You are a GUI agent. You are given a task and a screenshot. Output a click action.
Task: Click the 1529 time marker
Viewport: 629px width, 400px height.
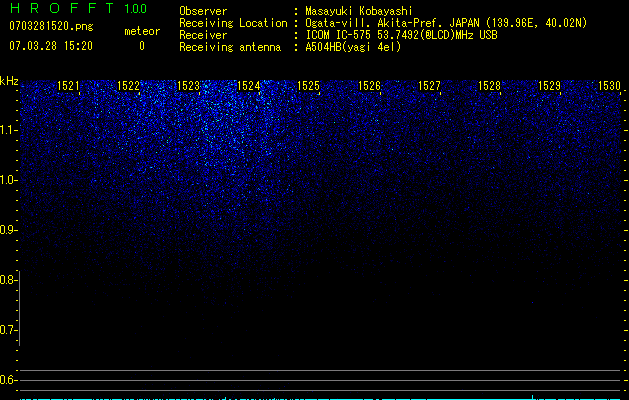tap(549, 86)
